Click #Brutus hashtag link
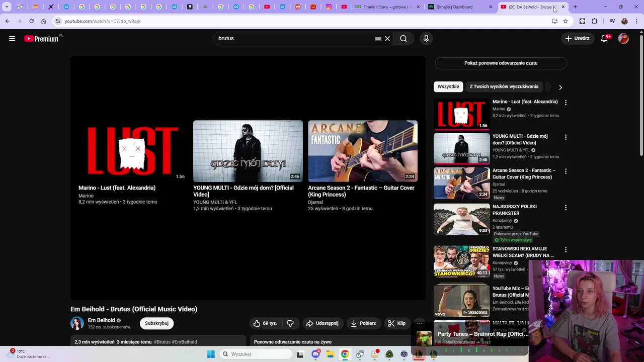Screen dimensions: 644x362 [x=162, y=342]
